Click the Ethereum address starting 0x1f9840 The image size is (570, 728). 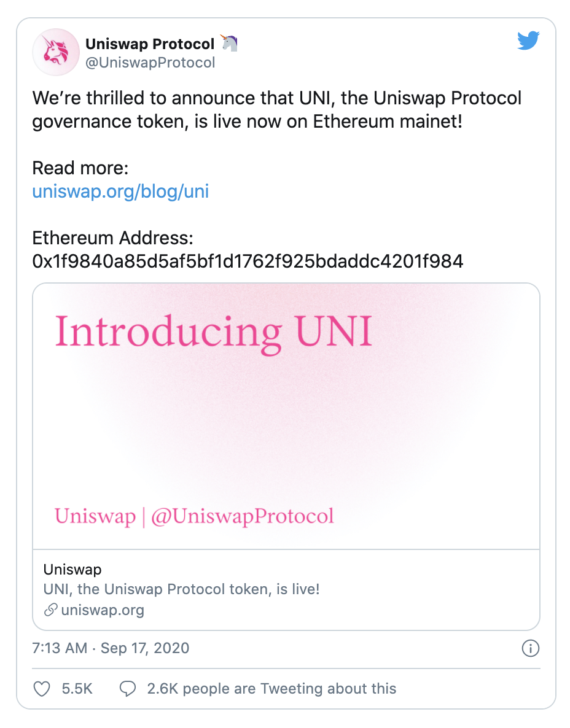pos(248,261)
